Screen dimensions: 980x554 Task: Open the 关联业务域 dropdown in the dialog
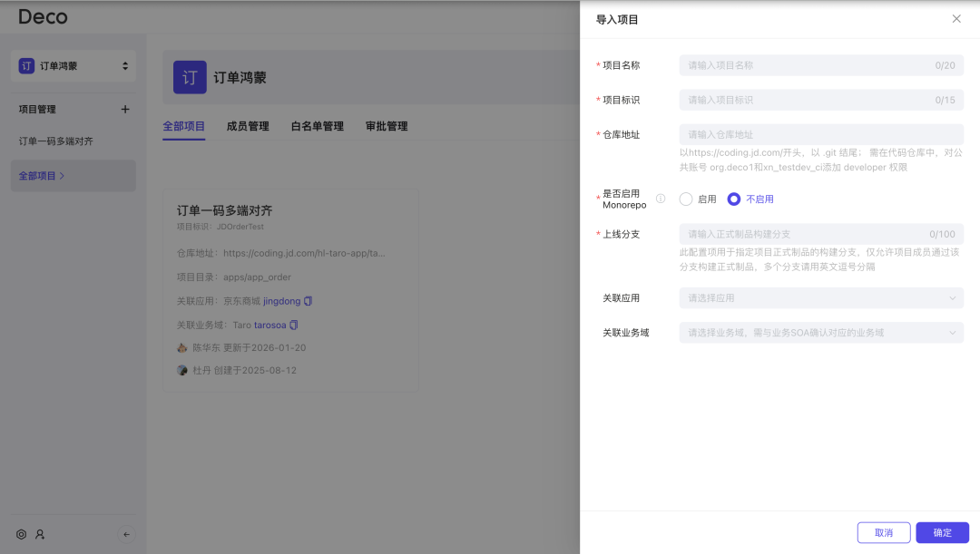point(820,332)
